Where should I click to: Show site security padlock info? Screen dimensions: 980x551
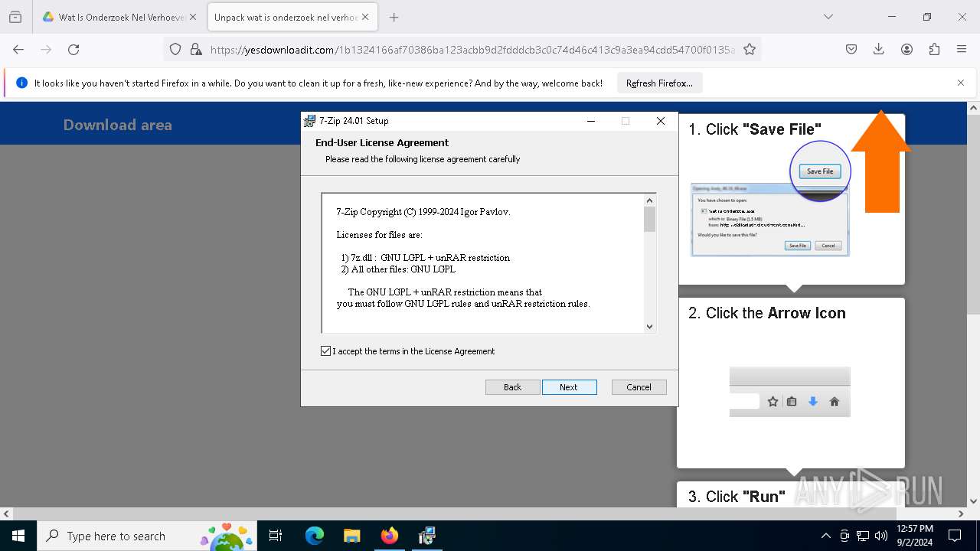point(196,50)
